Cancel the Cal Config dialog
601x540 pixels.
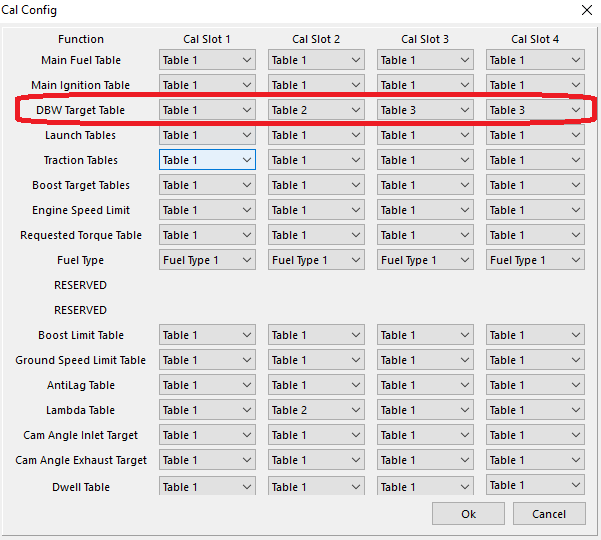tap(548, 514)
